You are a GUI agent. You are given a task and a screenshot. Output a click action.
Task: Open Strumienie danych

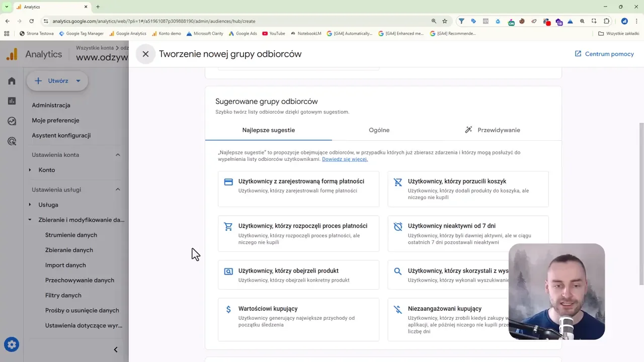[71, 235]
